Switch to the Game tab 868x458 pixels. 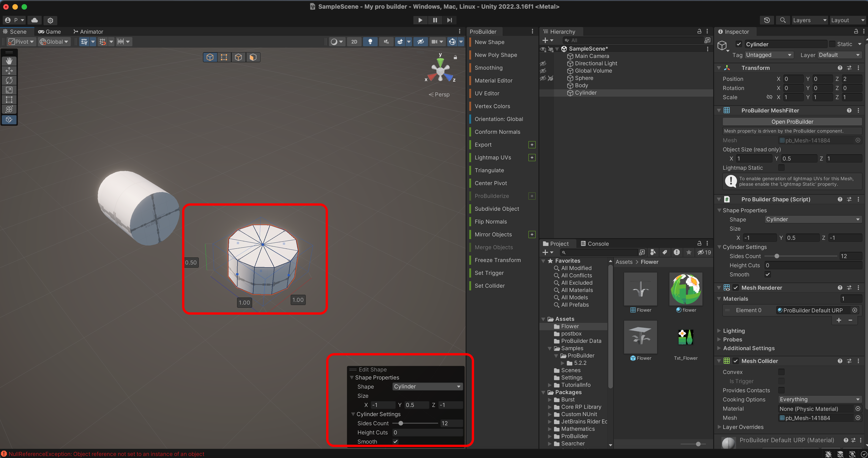pos(49,32)
